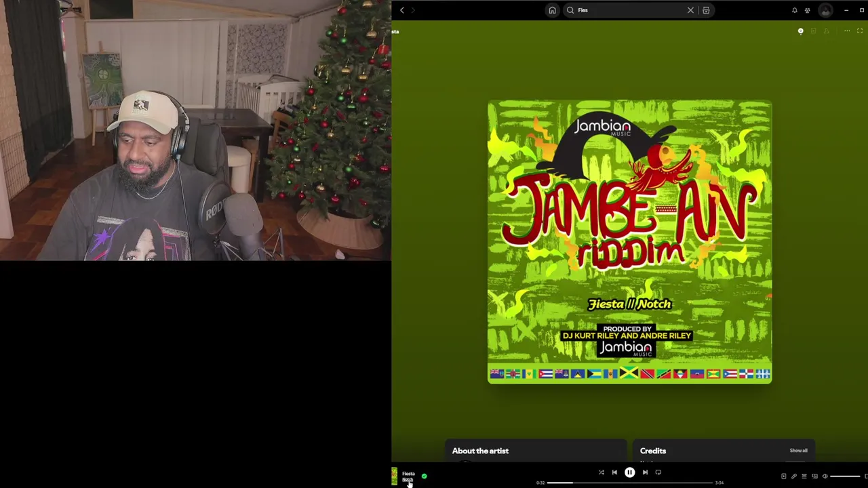Open the Friend Activity icon
The width and height of the screenshot is (868, 488).
pyautogui.click(x=807, y=10)
